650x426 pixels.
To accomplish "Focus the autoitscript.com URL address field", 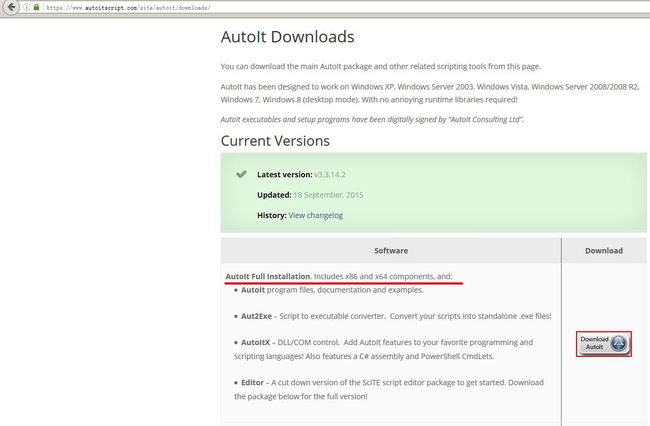I will click(128, 7).
